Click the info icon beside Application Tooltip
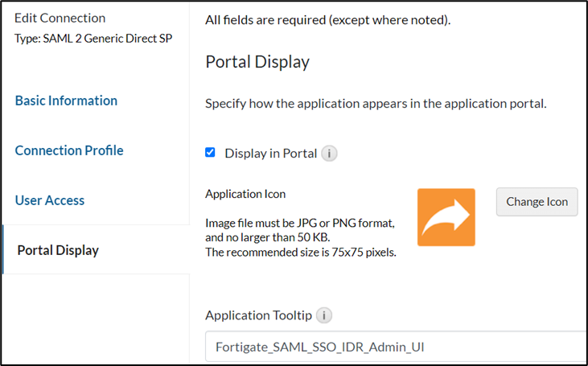588x366 pixels. pyautogui.click(x=324, y=315)
